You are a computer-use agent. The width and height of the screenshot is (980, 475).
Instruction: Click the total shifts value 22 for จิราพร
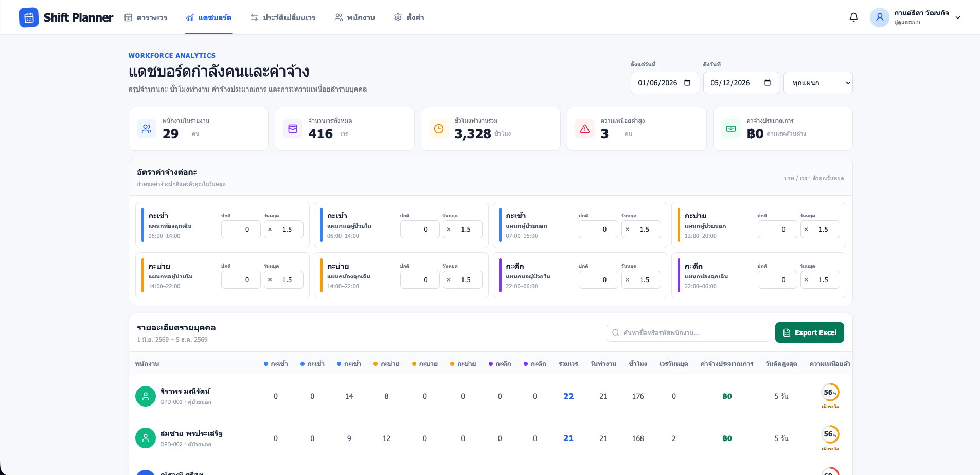click(568, 396)
